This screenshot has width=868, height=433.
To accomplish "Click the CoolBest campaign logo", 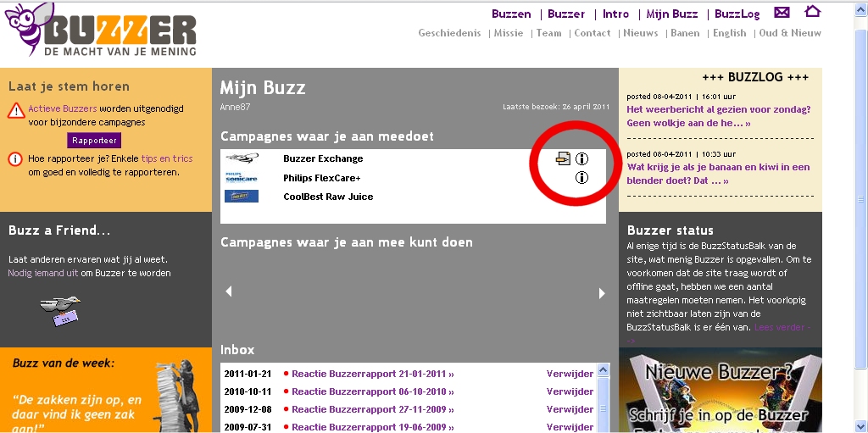I will point(242,196).
